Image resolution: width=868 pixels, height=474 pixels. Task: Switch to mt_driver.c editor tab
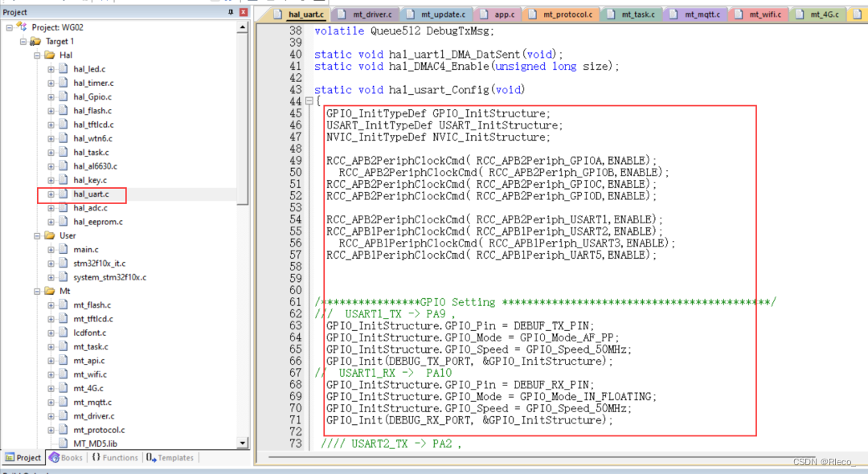tap(366, 14)
